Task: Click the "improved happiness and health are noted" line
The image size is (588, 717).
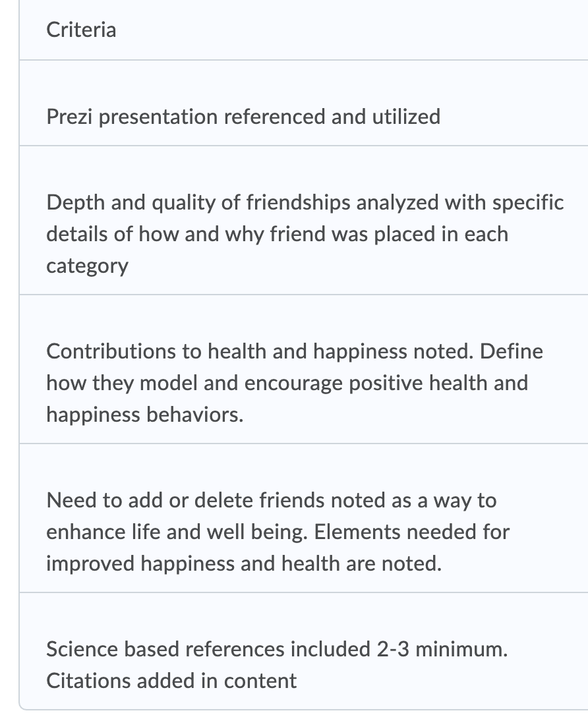Action: (243, 563)
